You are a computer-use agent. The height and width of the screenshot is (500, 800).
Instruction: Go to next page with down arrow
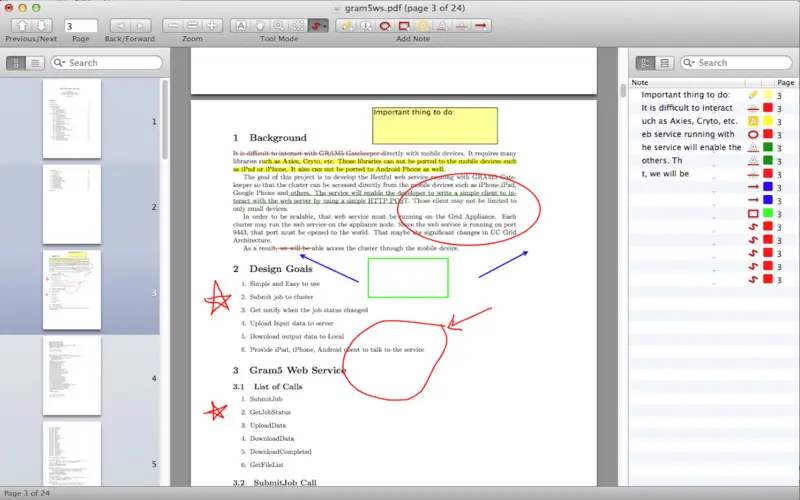(x=41, y=26)
